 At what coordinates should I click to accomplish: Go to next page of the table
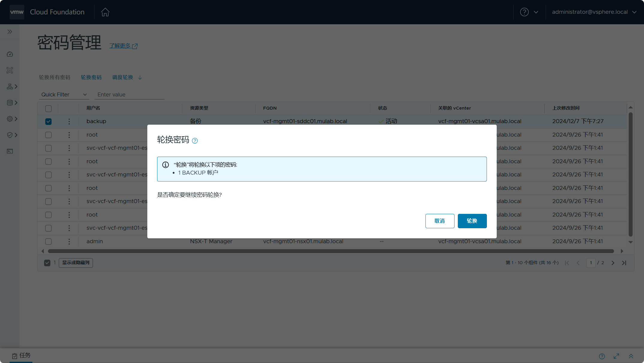coord(613,263)
